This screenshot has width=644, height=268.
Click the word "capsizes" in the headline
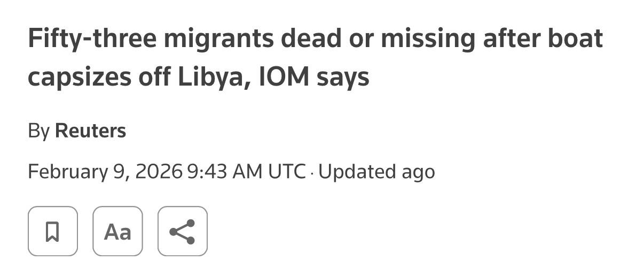[78, 78]
